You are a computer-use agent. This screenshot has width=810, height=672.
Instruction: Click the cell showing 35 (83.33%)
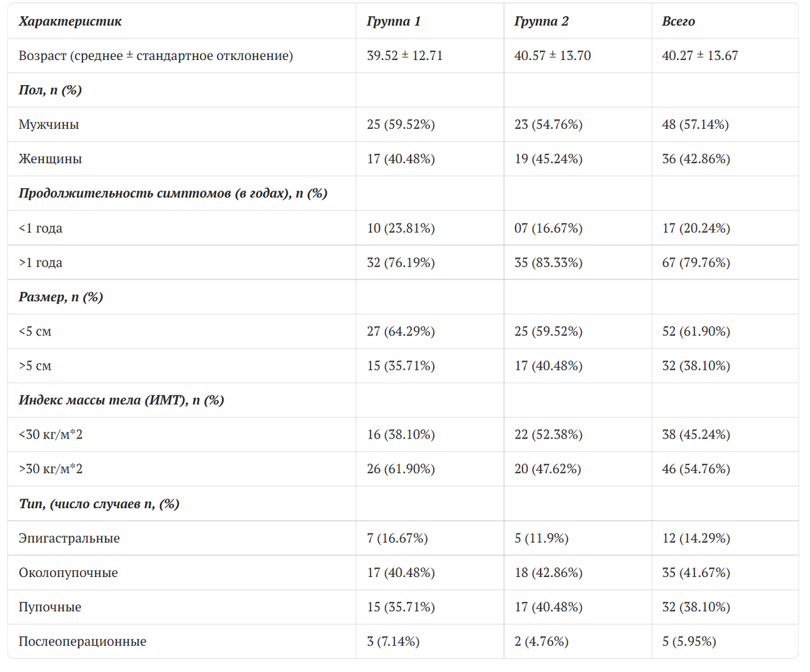coord(548,262)
